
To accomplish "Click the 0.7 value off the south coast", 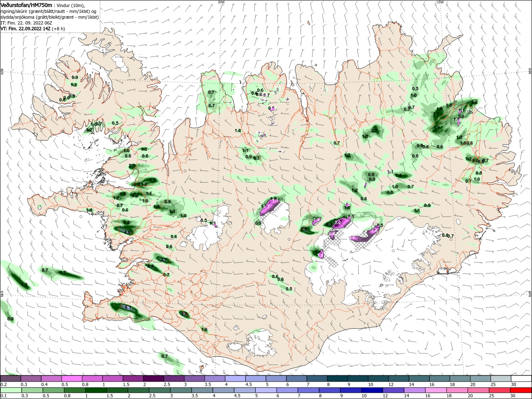I will point(165,356).
